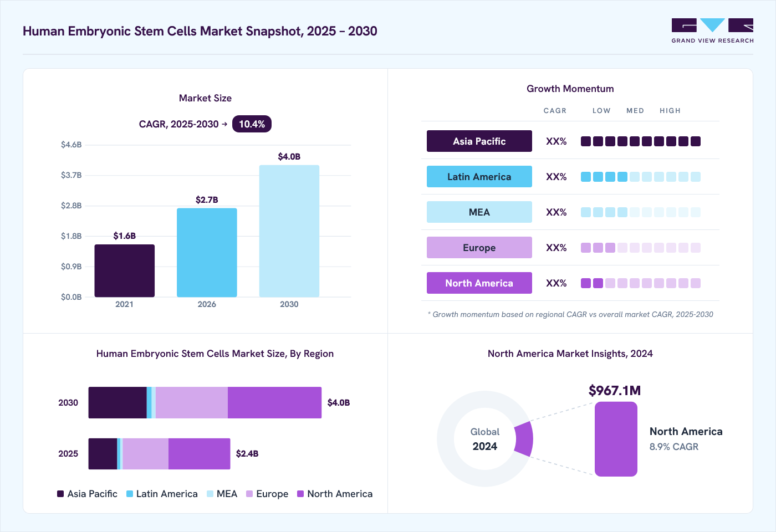The image size is (776, 532).
Task: Click Europe momentum indicator squares
Action: (641, 248)
